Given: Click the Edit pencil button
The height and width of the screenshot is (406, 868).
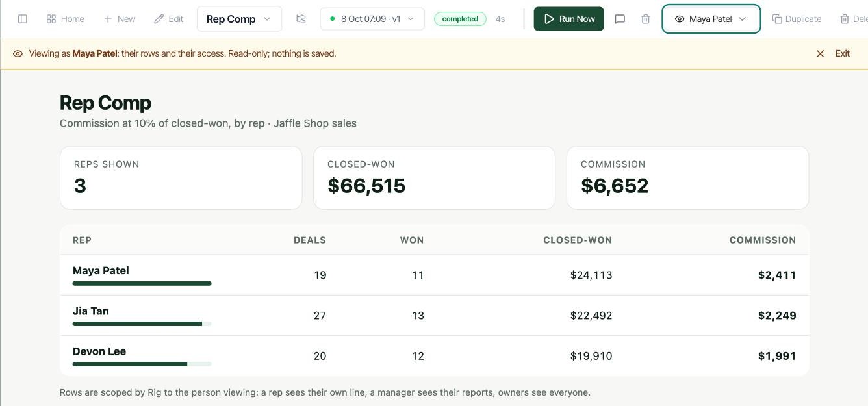Looking at the screenshot, I should (x=169, y=19).
